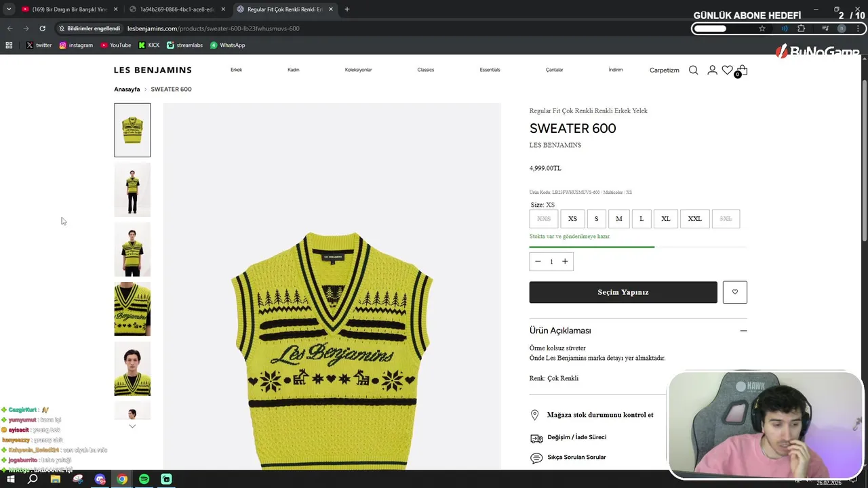Viewport: 868px width, 488px height.
Task: Open the Classics menu
Action: [x=426, y=70]
